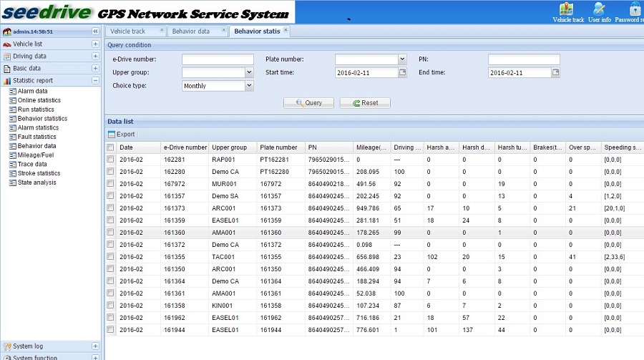Click the Trace data report icon
This screenshot has width=644, height=360.
point(12,165)
